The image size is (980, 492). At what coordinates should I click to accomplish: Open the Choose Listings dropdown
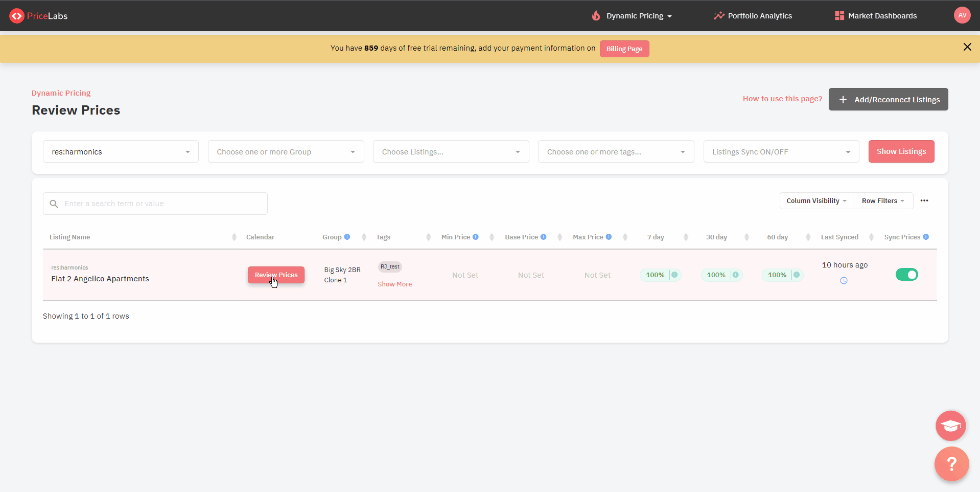click(451, 151)
